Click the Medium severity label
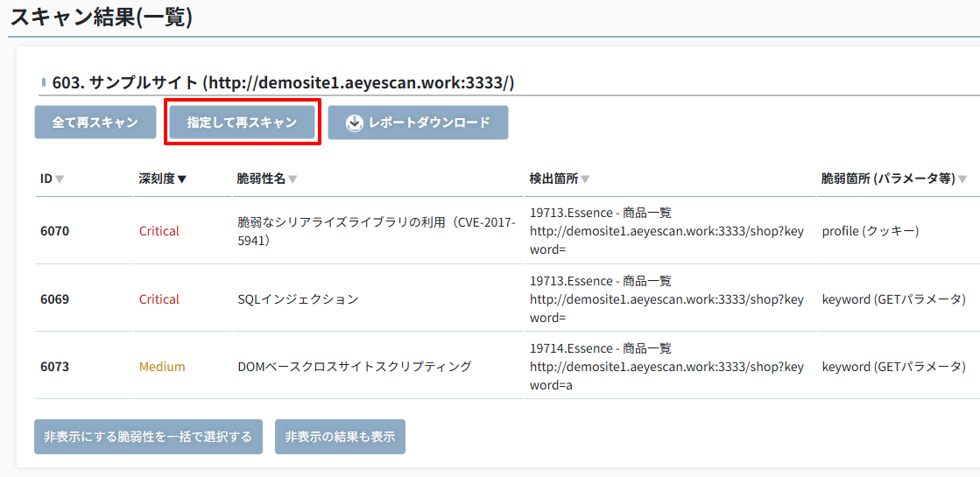Image resolution: width=980 pixels, height=477 pixels. click(162, 367)
